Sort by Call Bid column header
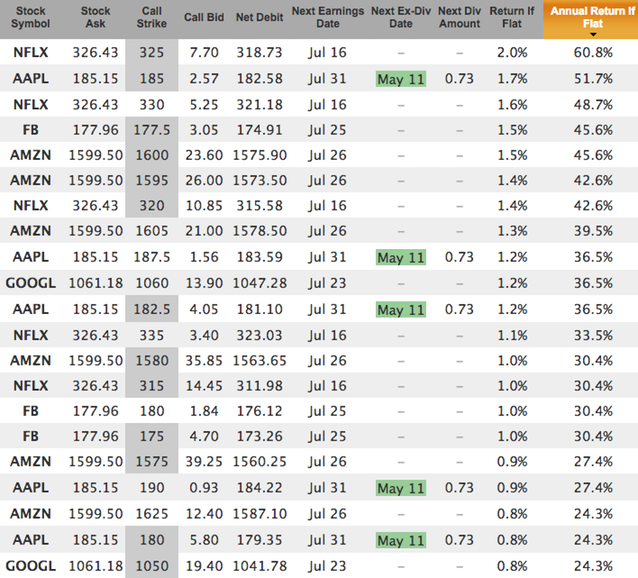 coord(204,17)
